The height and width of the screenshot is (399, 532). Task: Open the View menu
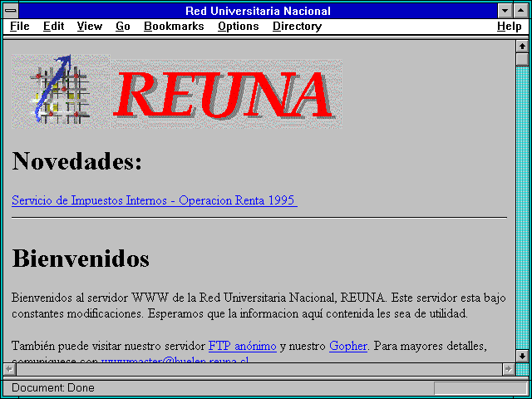89,27
